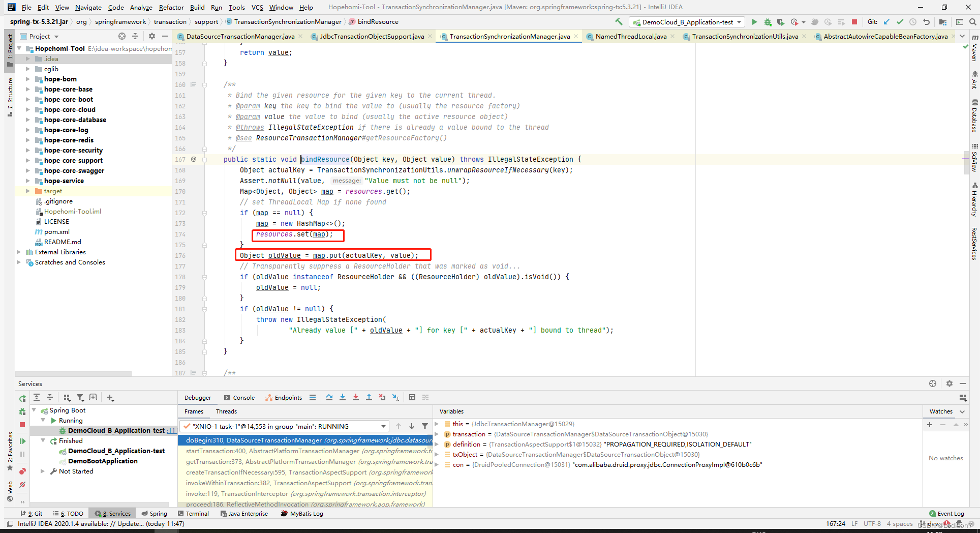Expand hope-core-base folder in Project tree

coord(28,90)
